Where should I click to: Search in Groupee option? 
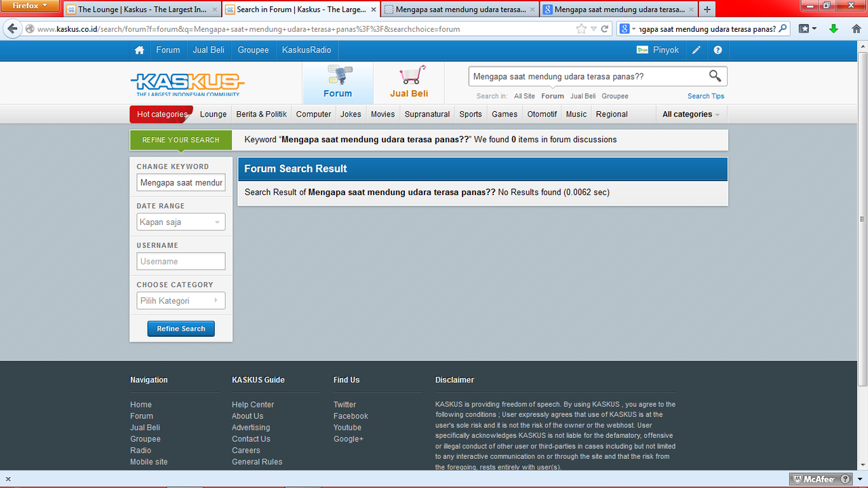point(615,96)
